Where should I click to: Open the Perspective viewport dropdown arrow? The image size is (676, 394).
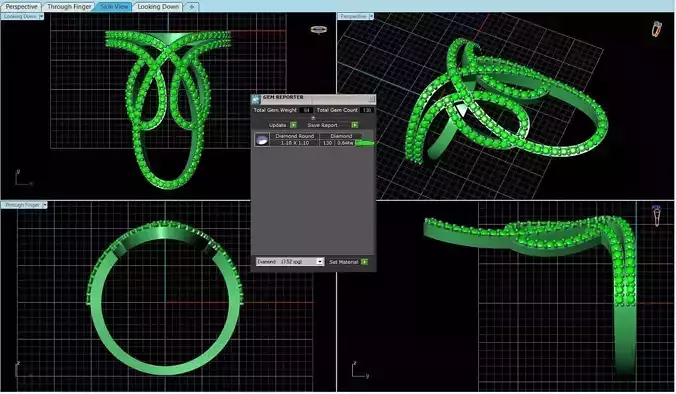click(371, 16)
